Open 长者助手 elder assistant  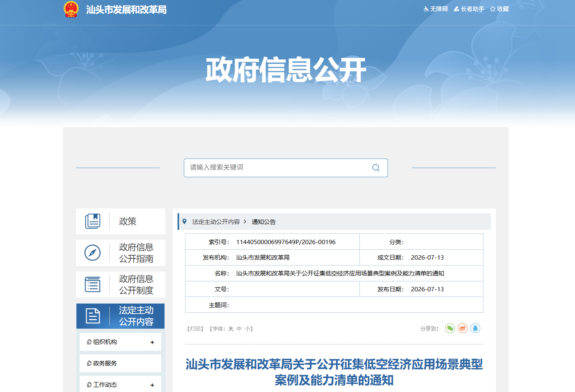click(x=469, y=9)
